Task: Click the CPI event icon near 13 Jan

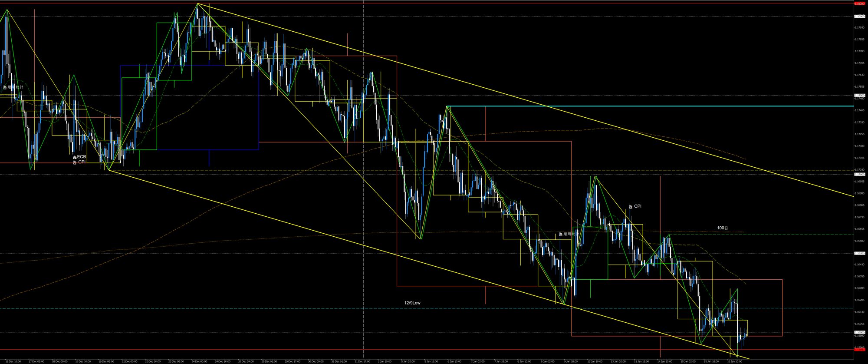Action: (x=631, y=206)
